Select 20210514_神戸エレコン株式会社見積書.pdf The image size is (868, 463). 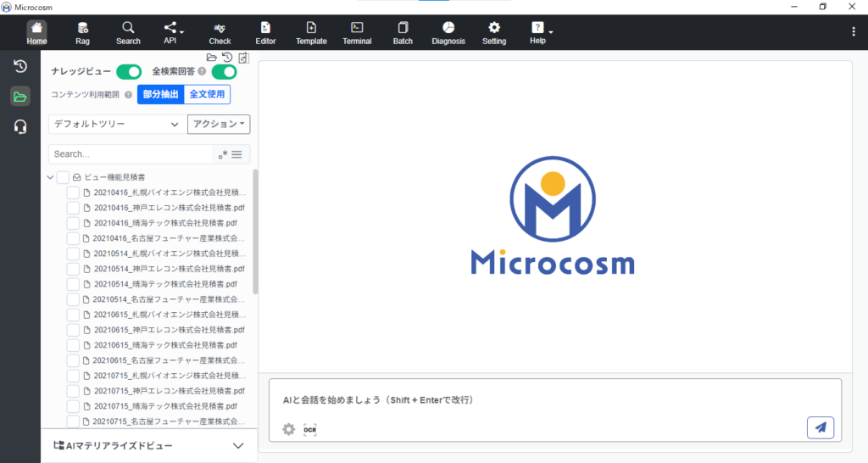pyautogui.click(x=169, y=269)
